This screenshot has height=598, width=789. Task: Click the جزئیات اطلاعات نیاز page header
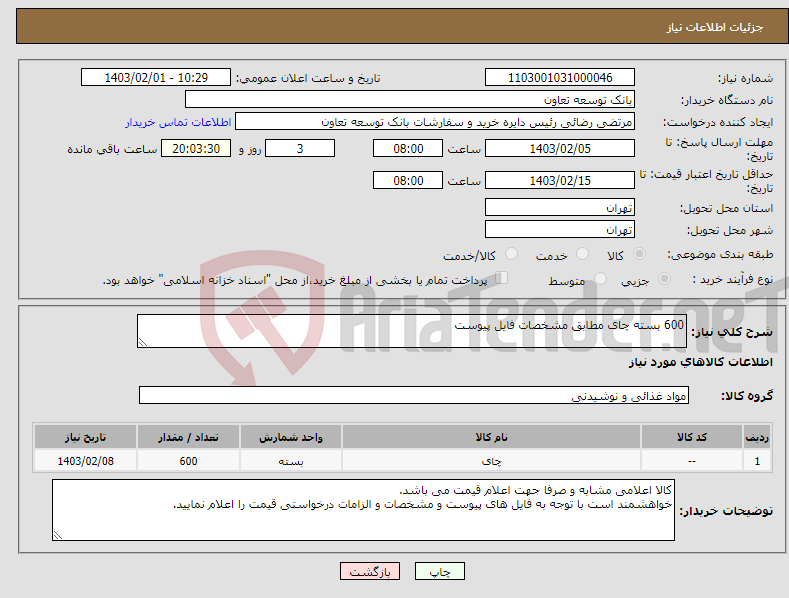[x=715, y=27]
